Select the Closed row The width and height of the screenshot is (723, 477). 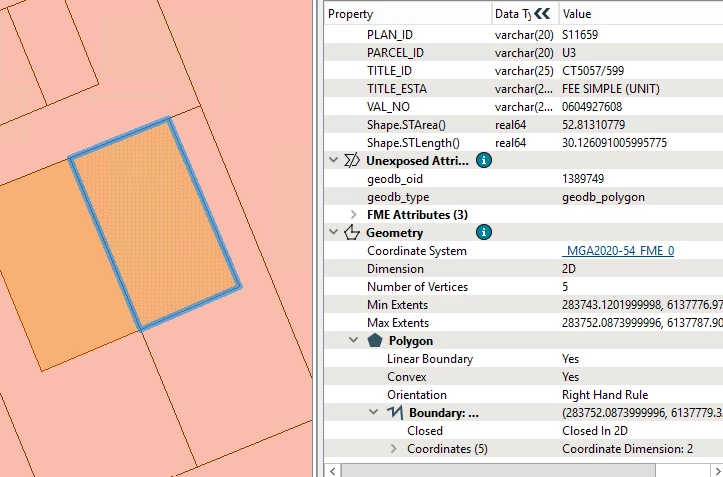click(x=523, y=430)
